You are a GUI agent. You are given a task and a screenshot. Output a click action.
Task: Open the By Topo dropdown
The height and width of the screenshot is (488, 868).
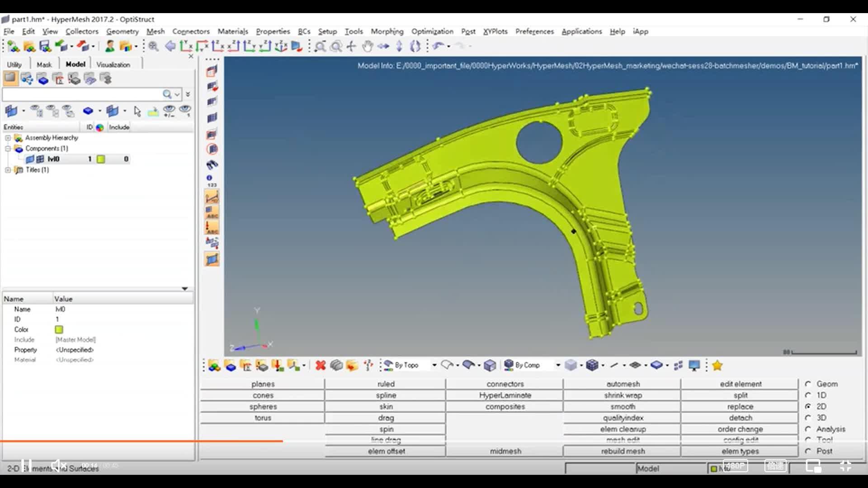[x=434, y=365]
